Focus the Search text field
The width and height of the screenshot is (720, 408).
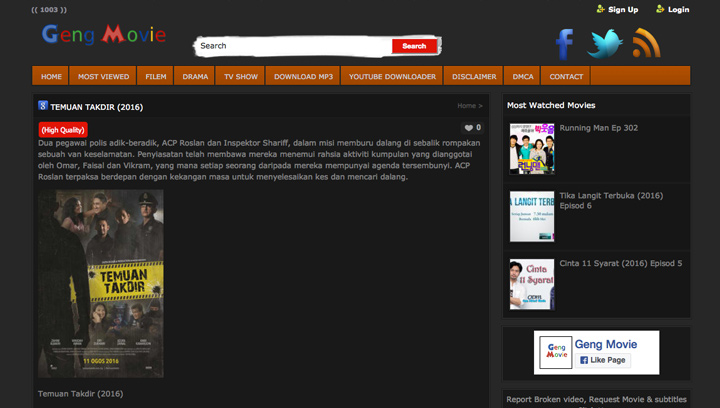tap(294, 46)
